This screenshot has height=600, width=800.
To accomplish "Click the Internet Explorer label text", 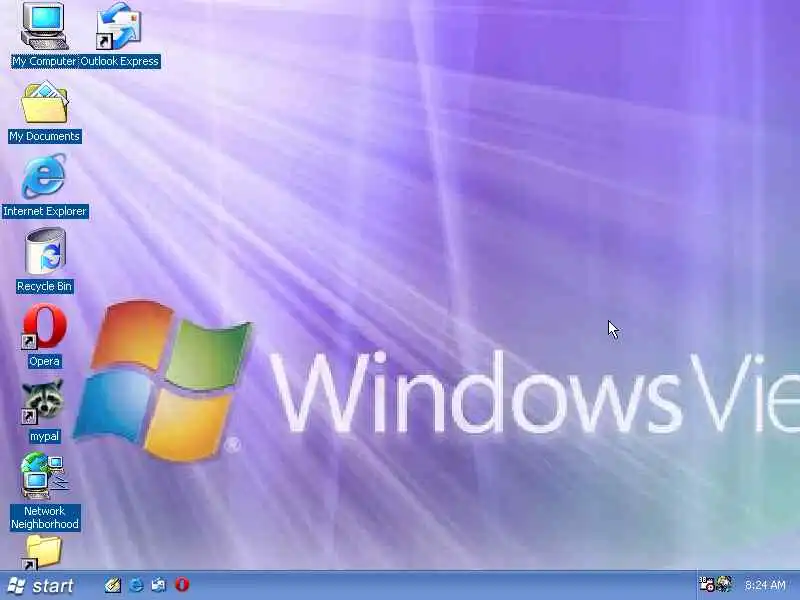I will click(x=45, y=211).
